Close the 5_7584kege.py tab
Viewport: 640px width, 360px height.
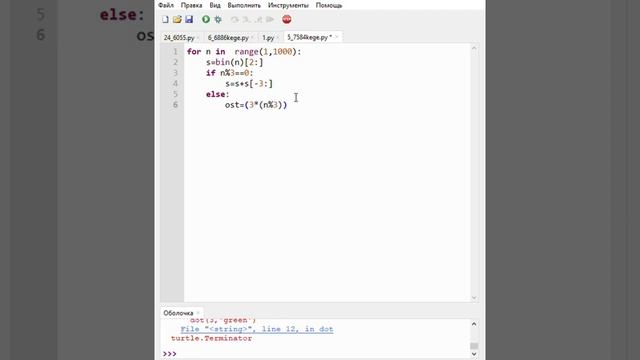coord(337,37)
